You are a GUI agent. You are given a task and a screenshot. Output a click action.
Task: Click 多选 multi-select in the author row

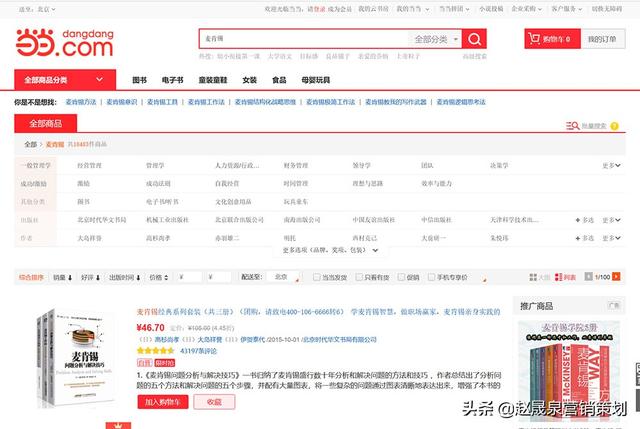(584, 238)
